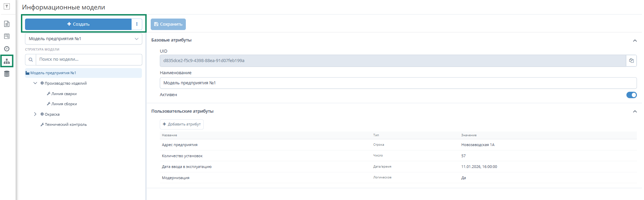The image size is (644, 200).
Task: Click the value 57
Action: [x=464, y=156]
